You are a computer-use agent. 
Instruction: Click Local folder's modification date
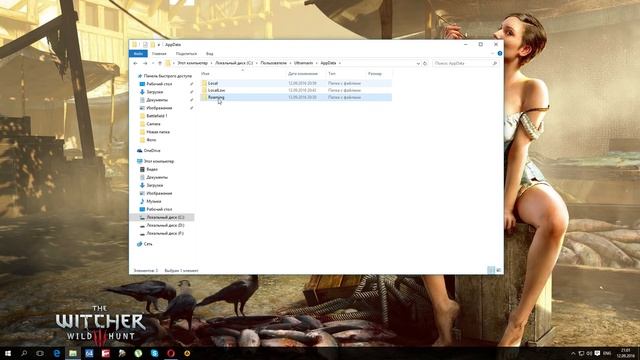[302, 83]
